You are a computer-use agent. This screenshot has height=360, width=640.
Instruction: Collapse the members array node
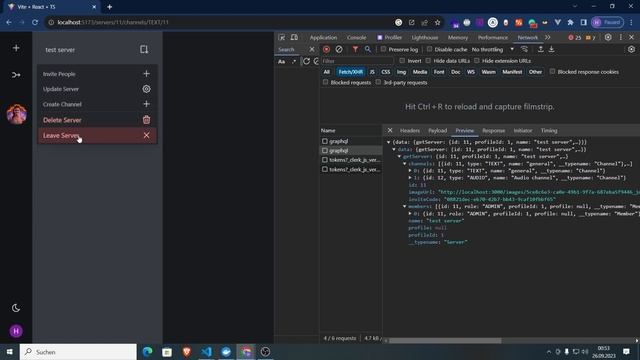tap(405, 207)
